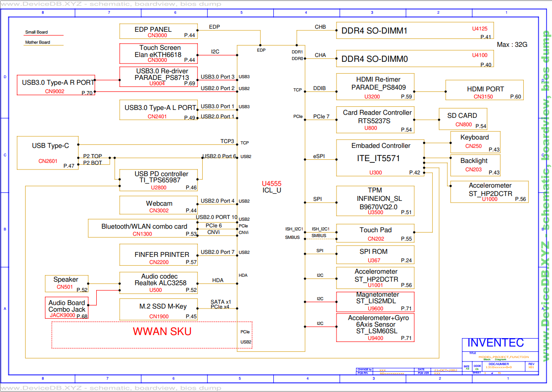Screen dimensions: 552x392
Task: Click the PCIe 7 signal label
Action: 321,117
